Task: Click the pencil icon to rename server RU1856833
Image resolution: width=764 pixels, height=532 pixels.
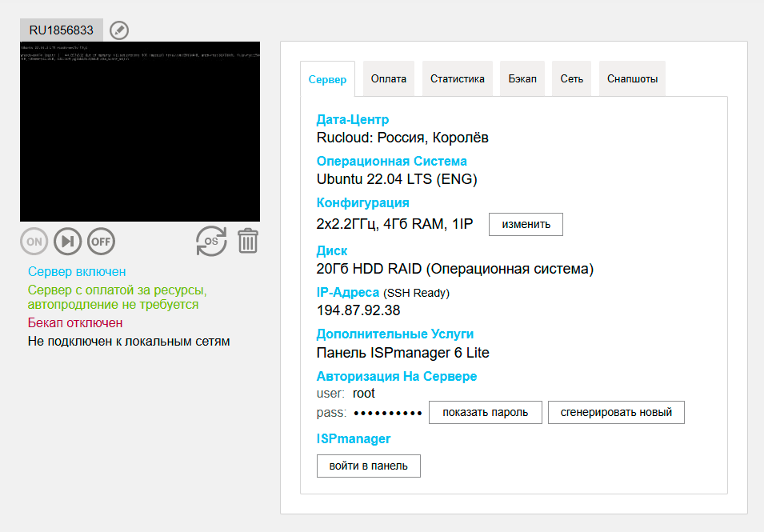Action: click(x=118, y=30)
